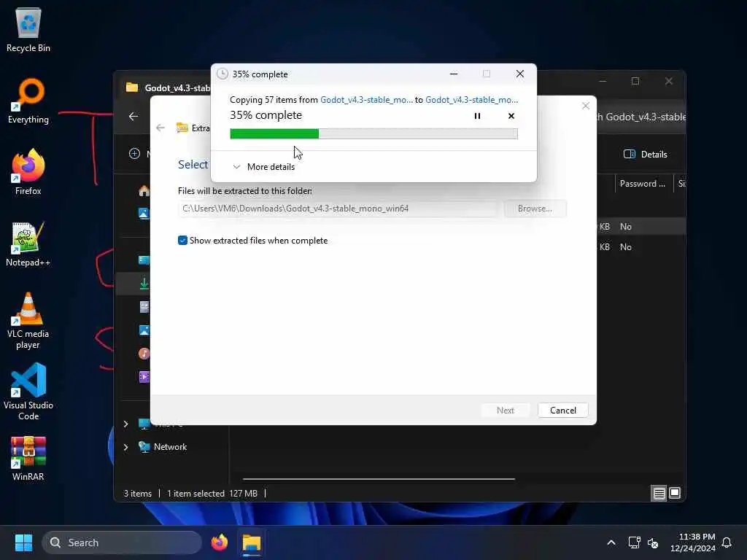
Task: Cancel the copy with the small X
Action: pos(511,116)
